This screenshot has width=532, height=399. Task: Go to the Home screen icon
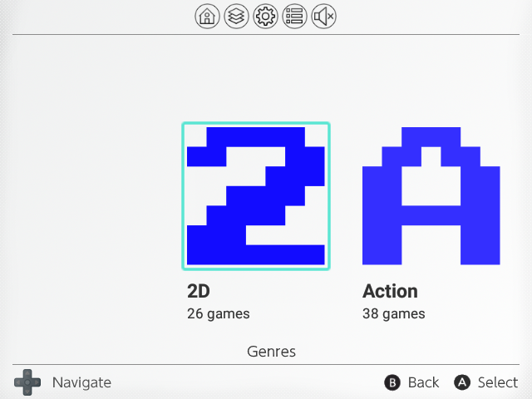[207, 16]
